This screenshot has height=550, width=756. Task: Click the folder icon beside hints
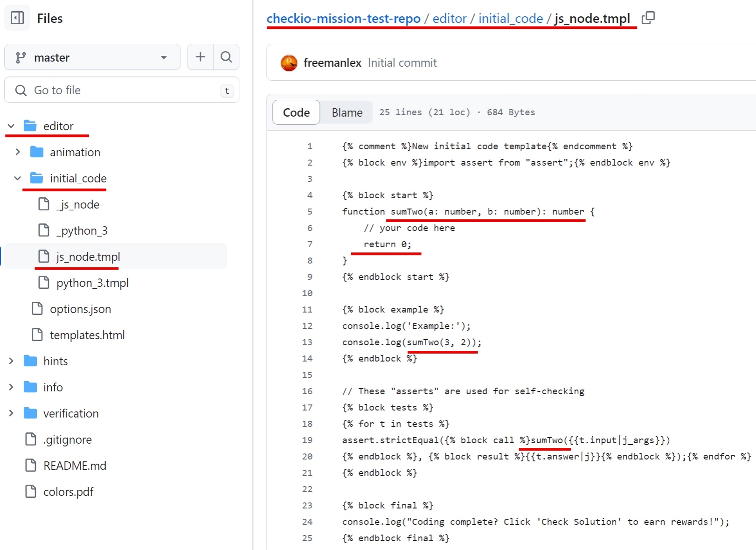pos(30,361)
